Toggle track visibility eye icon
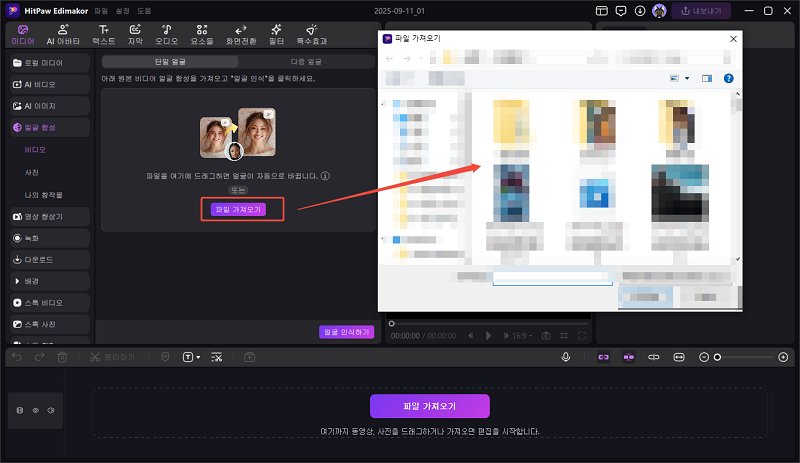Screen dimensions: 800x463 tap(36, 410)
